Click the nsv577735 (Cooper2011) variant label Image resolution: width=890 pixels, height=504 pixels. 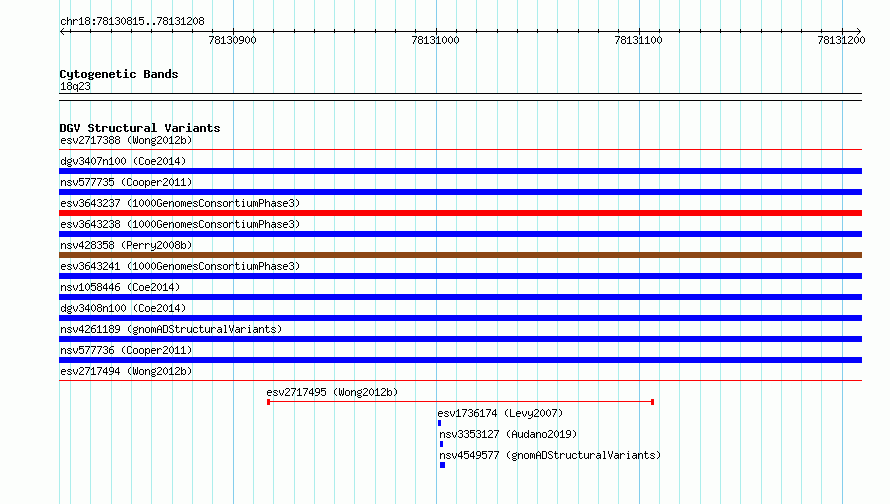point(126,182)
